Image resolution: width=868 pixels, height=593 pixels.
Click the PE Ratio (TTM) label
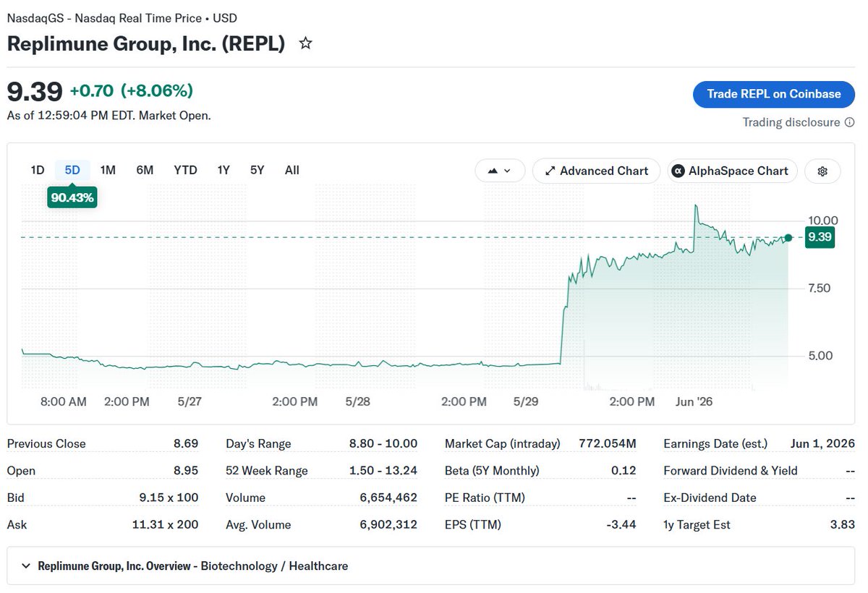pyautogui.click(x=485, y=498)
